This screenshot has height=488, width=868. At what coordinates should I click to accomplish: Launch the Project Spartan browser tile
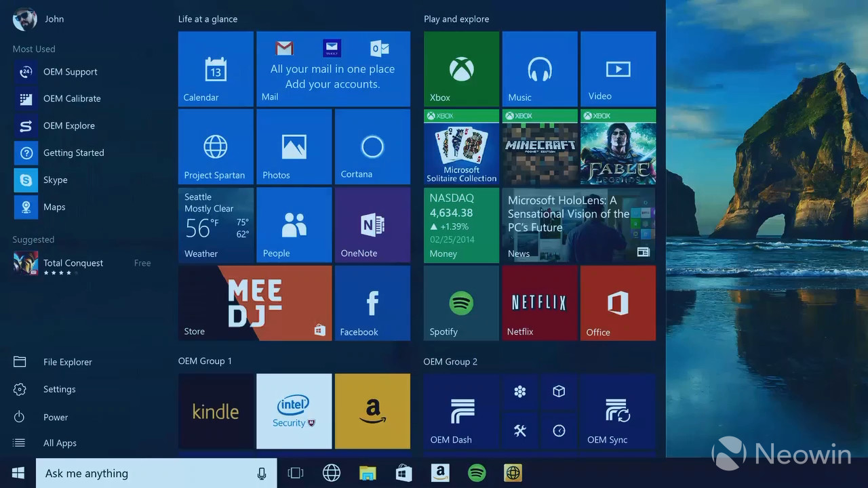pos(216,146)
